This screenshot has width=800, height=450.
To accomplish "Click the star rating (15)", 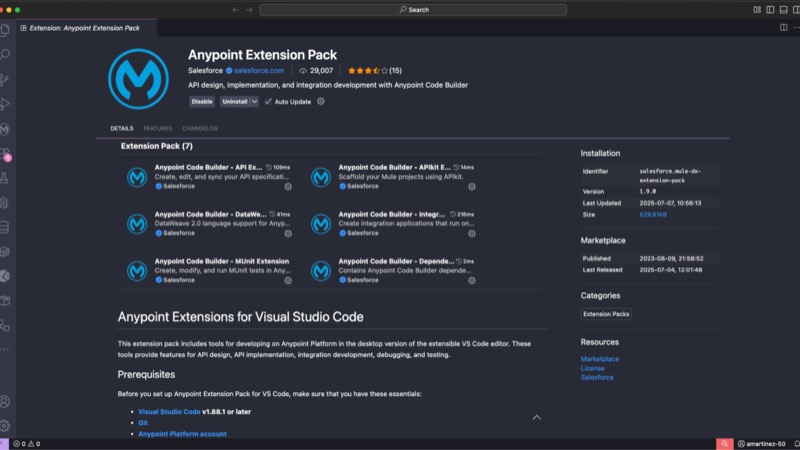I will pyautogui.click(x=374, y=70).
